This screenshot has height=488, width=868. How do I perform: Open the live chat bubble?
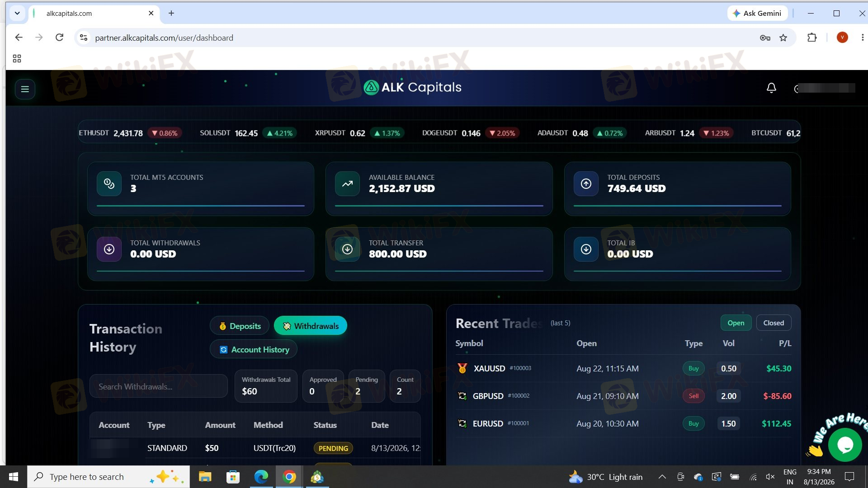point(845,445)
